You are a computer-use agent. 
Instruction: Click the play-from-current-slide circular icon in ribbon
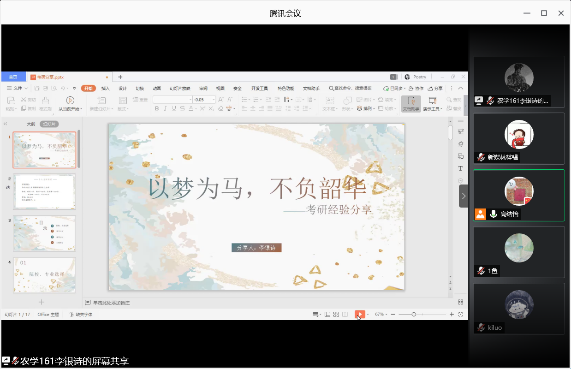tap(70, 100)
